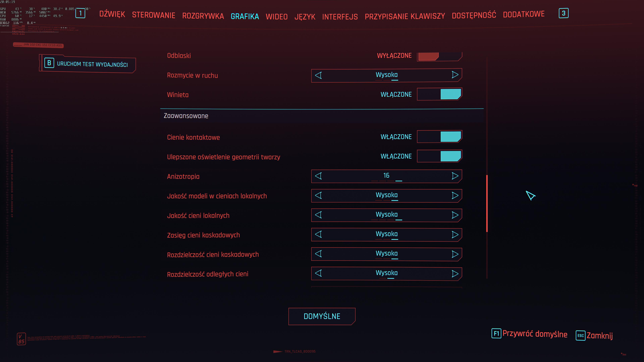Click the B key icon for benchmark
The width and height of the screenshot is (644, 362).
49,63
